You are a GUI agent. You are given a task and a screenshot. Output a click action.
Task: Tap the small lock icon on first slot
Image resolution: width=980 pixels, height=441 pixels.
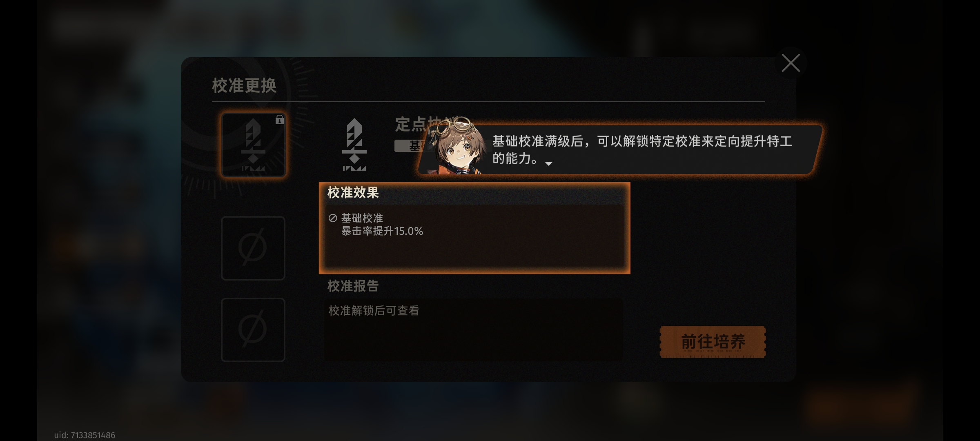[x=279, y=120]
